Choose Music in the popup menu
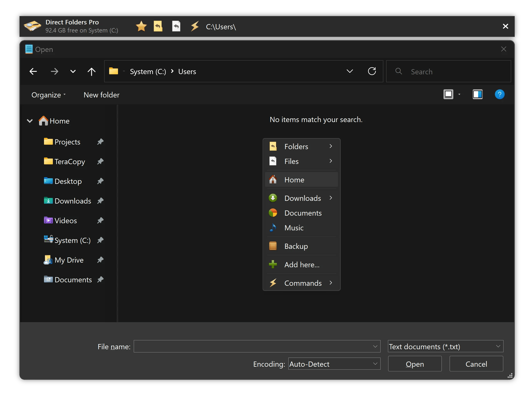Screen dimensions: 532x395 301,228
